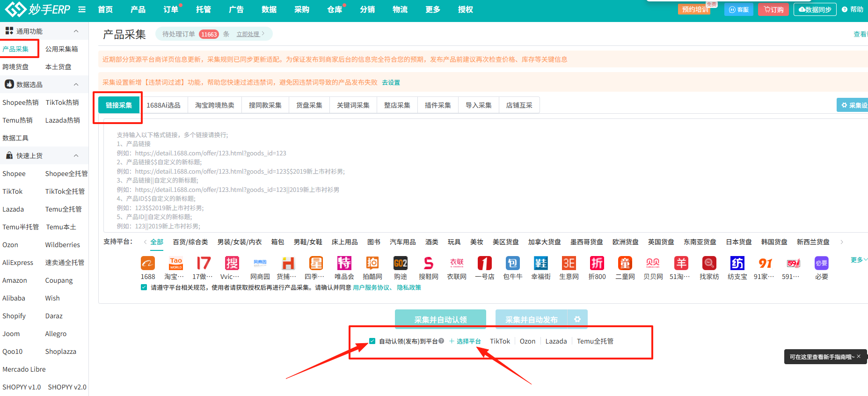Click the 搜鞋网 platform icon
This screenshot has width=868, height=396.
tap(429, 263)
